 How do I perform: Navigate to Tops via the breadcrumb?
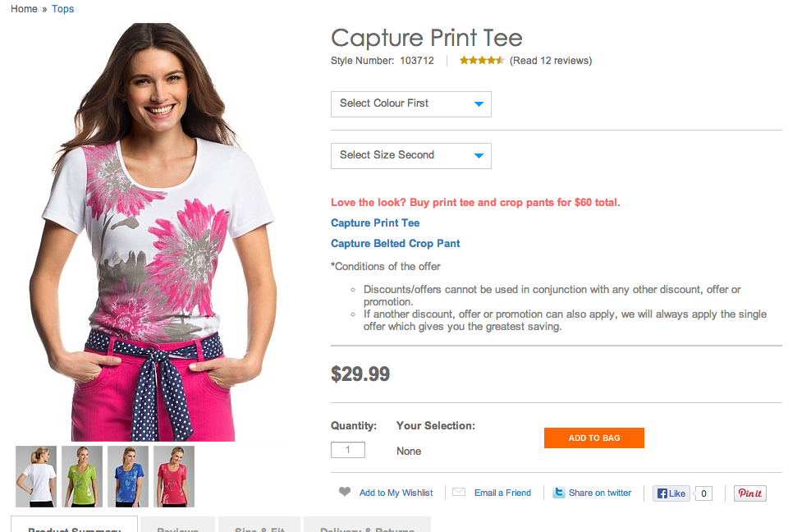pyautogui.click(x=62, y=9)
